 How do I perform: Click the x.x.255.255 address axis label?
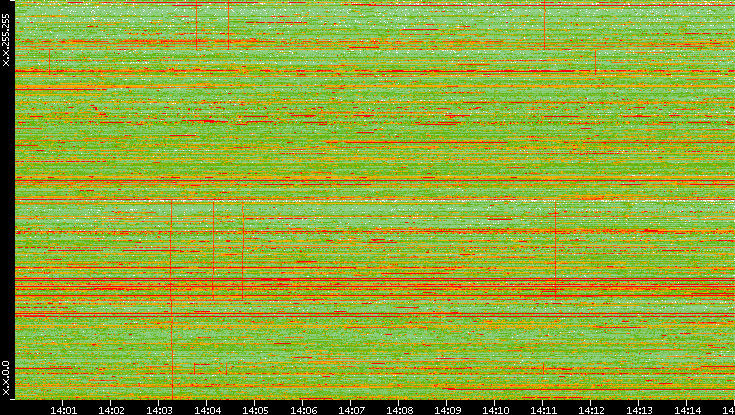[x=6, y=40]
